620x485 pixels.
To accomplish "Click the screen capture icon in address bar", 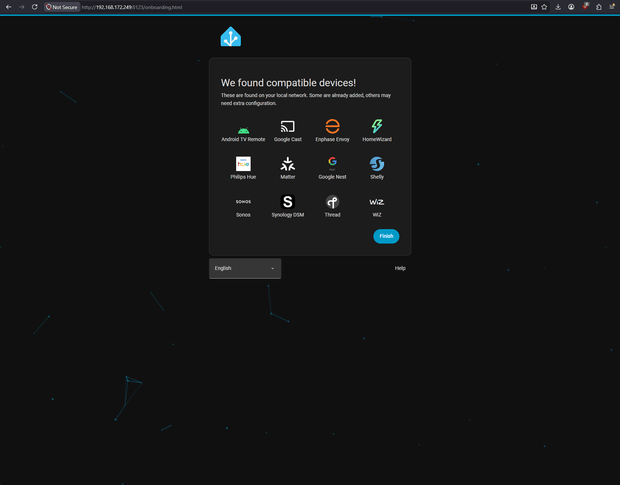I will point(533,7).
